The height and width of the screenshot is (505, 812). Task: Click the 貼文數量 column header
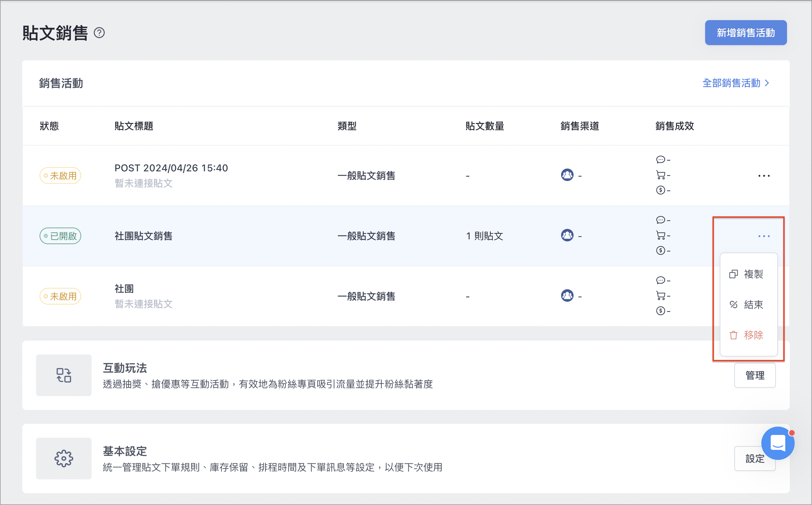coord(485,126)
